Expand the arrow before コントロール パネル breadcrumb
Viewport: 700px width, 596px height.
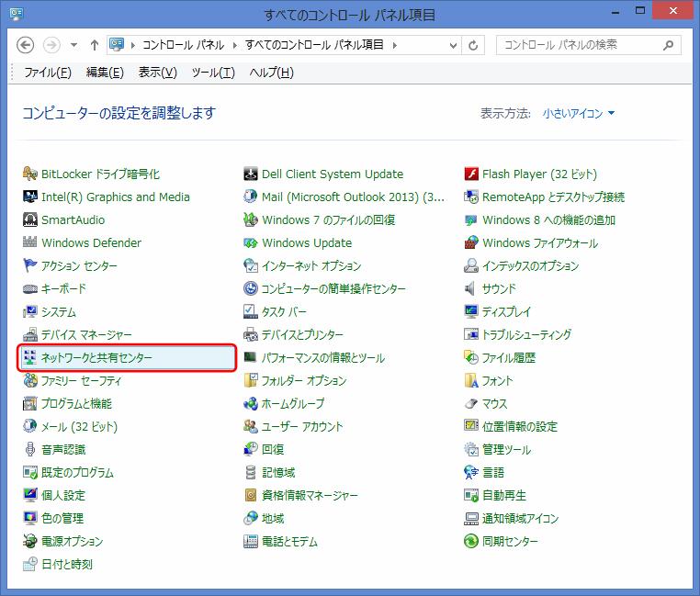coord(132,45)
